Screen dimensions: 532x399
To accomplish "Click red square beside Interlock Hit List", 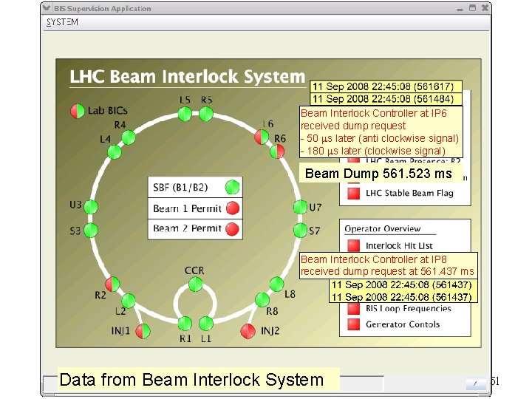I will (x=353, y=245).
